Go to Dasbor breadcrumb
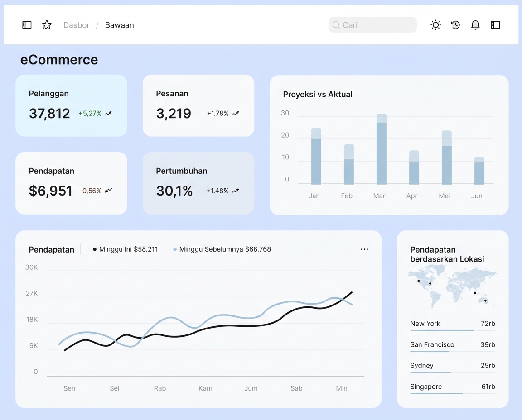Image resolution: width=522 pixels, height=420 pixels. (x=77, y=25)
